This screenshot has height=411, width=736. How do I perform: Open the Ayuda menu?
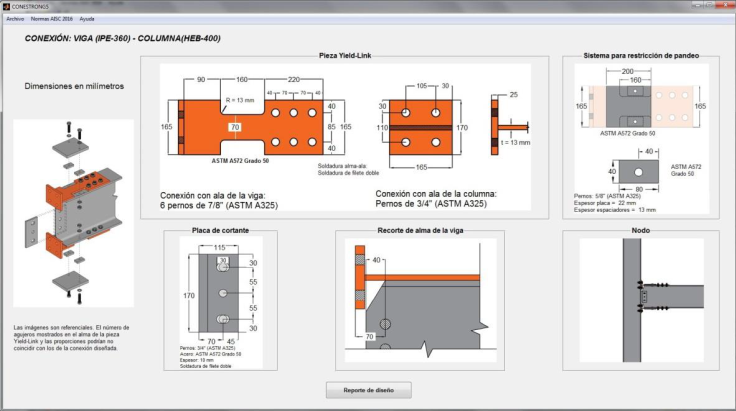[88, 18]
